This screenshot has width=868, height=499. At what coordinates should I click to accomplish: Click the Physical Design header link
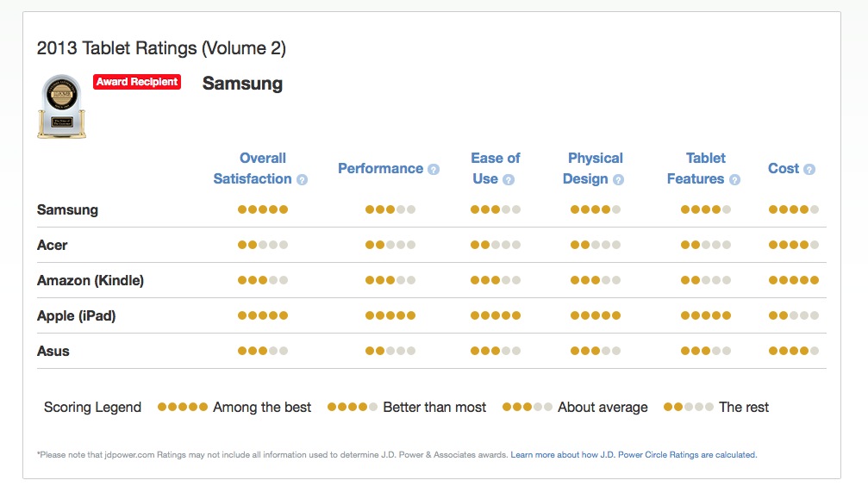point(590,168)
